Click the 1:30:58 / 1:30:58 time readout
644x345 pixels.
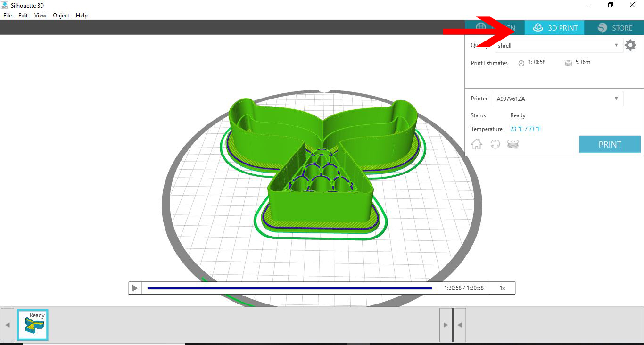point(464,288)
